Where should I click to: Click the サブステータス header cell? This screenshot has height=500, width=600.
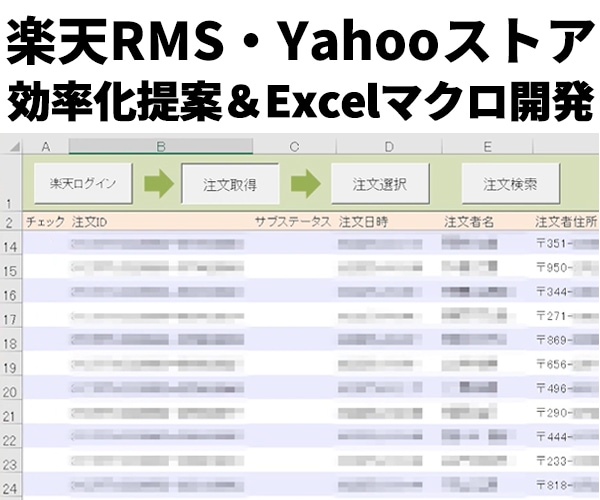[294, 222]
